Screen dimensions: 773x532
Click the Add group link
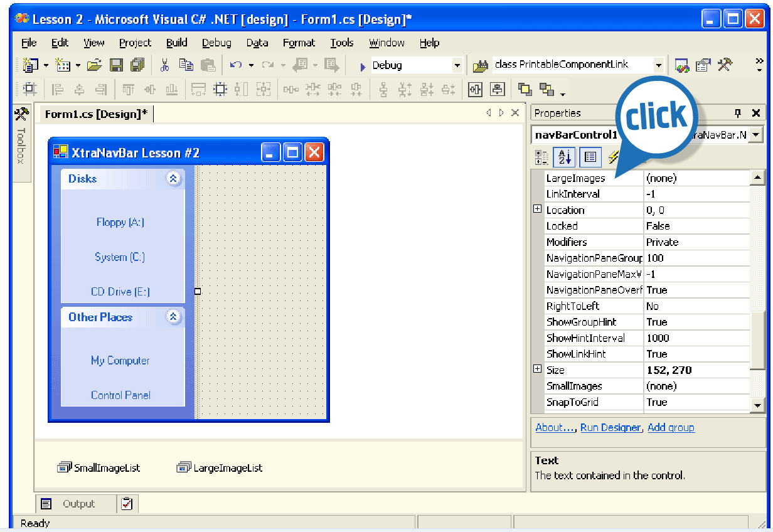(x=671, y=427)
